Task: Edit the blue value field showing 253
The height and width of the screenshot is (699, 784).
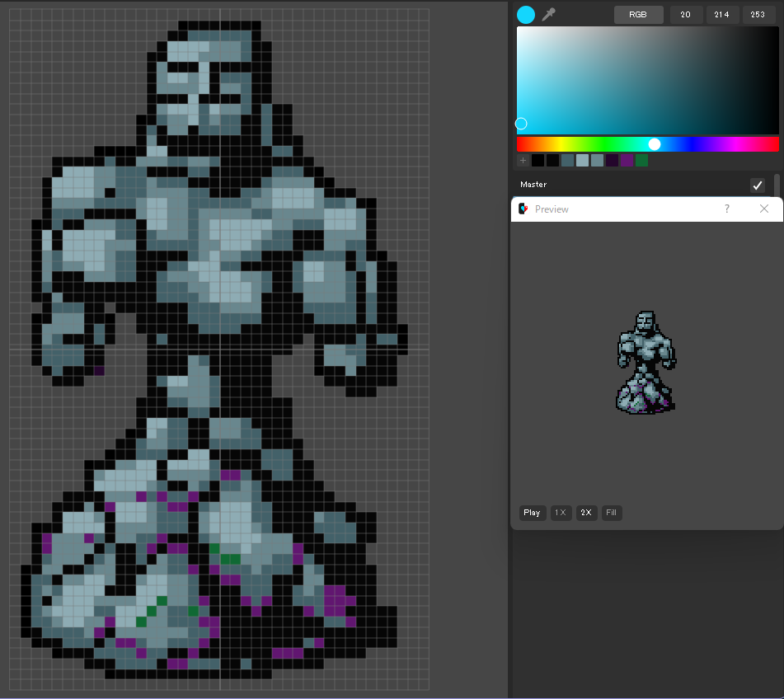Action: (x=758, y=15)
